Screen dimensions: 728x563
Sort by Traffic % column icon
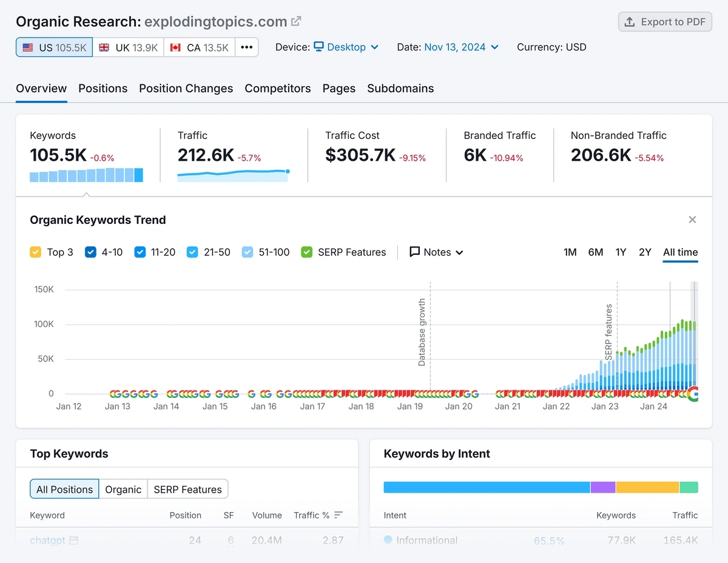(x=339, y=515)
